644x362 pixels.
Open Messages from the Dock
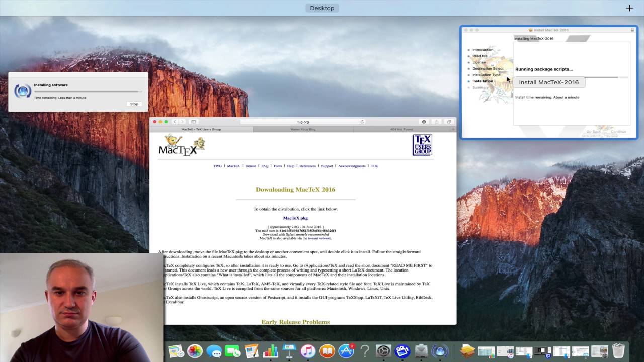(x=214, y=351)
